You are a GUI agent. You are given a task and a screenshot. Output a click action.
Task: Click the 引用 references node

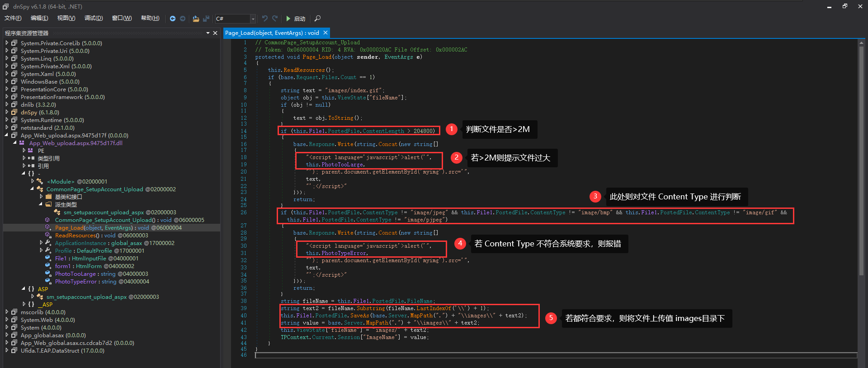click(x=43, y=166)
